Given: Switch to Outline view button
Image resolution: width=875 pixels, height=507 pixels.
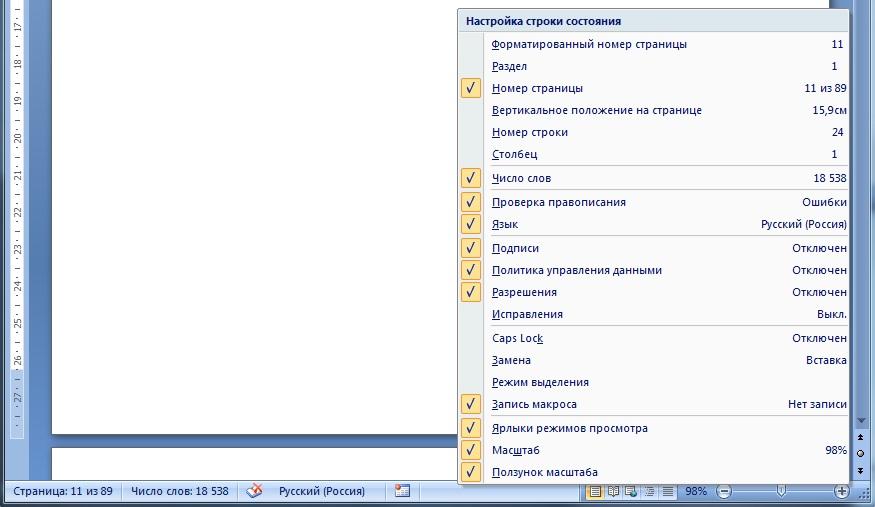Looking at the screenshot, I should 649,491.
